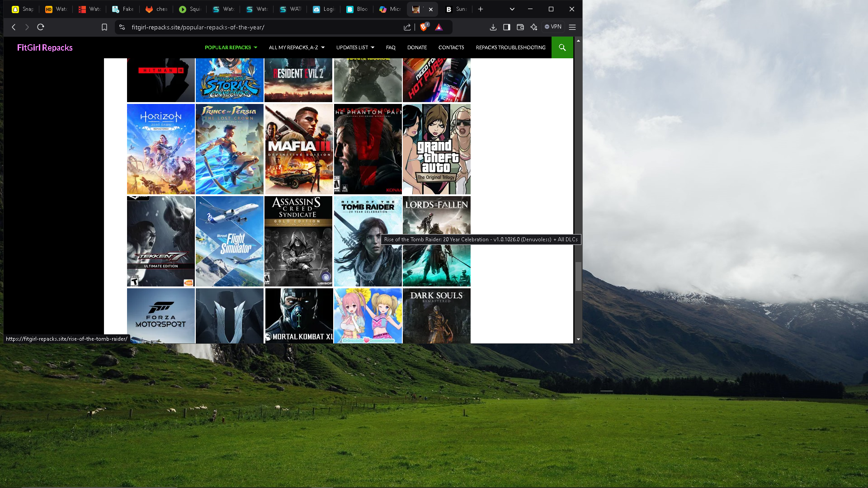This screenshot has height=488, width=868.
Task: Toggle the browser sidebar
Action: [507, 27]
